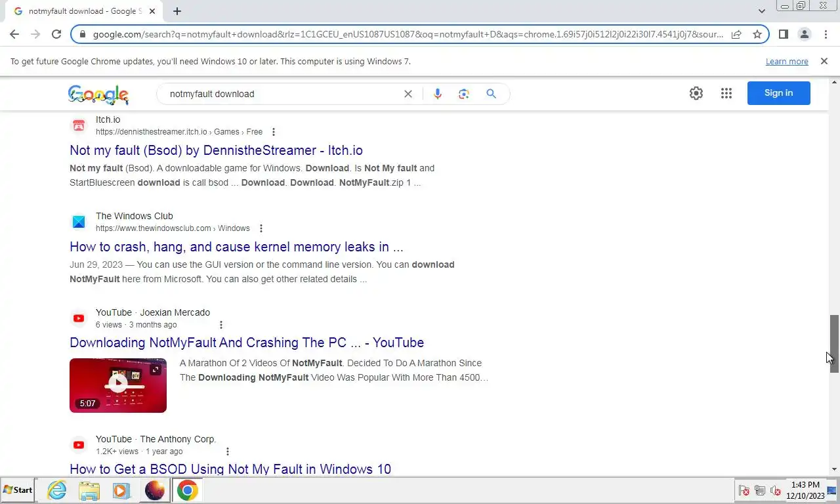The width and height of the screenshot is (840, 504).
Task: Expand the video preview on the thumbnail corner
Action: (x=156, y=369)
